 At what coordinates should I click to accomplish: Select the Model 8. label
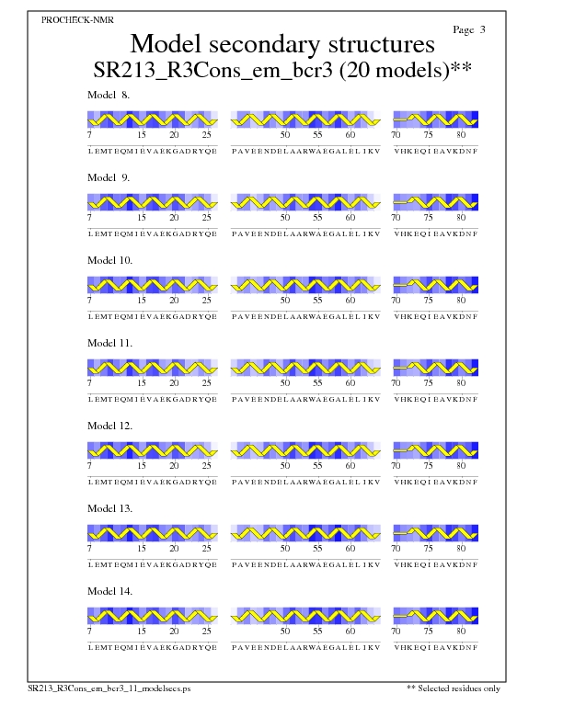(109, 95)
